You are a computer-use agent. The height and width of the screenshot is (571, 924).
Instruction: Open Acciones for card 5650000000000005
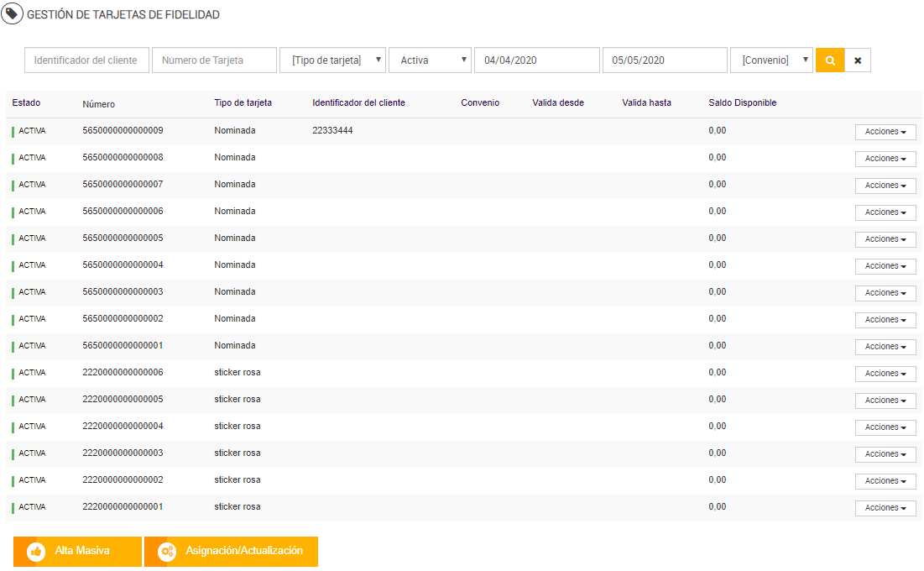(x=885, y=239)
